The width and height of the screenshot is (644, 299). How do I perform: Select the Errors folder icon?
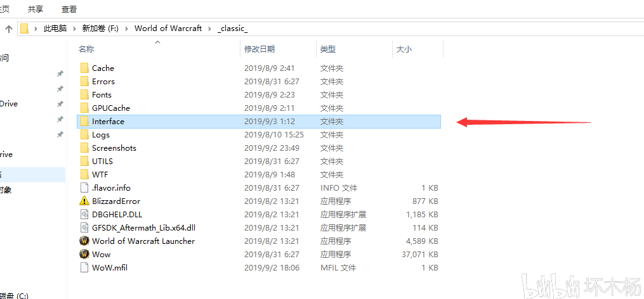(x=84, y=81)
